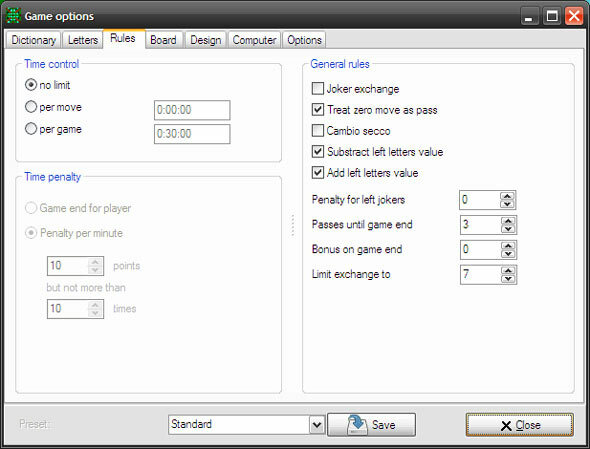
Task: Click the vertical splitter between panels
Action: click(293, 225)
